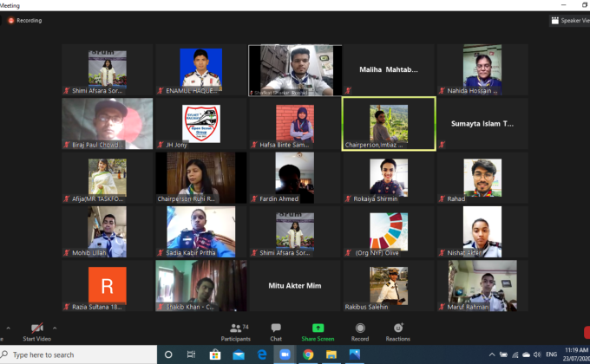Click muted mic icon on Sumayta Islam tile

(442, 145)
